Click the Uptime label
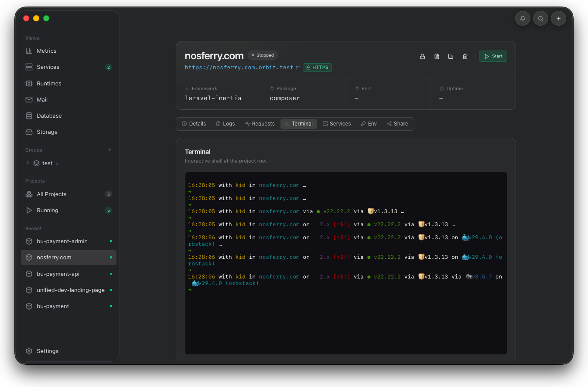The image size is (588, 387). pos(455,88)
